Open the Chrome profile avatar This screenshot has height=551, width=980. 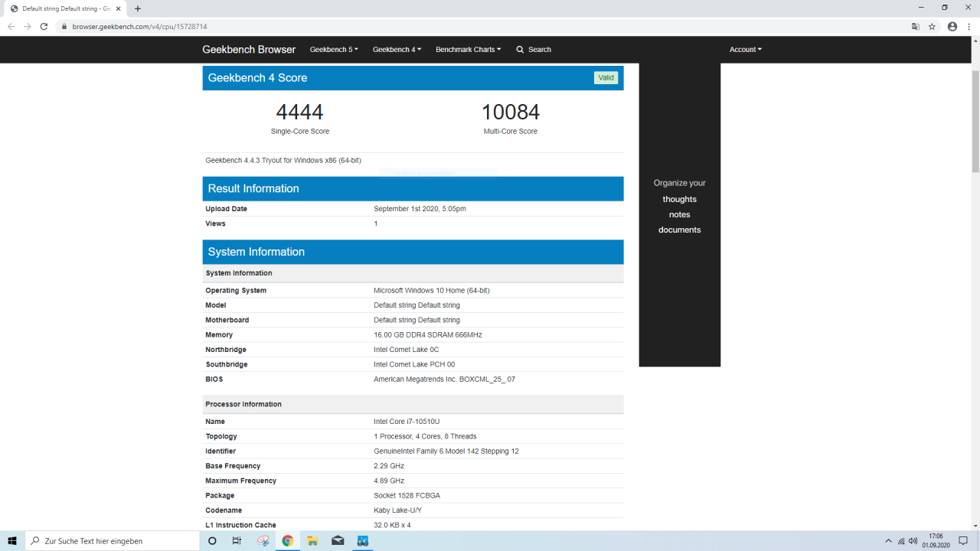point(952,26)
